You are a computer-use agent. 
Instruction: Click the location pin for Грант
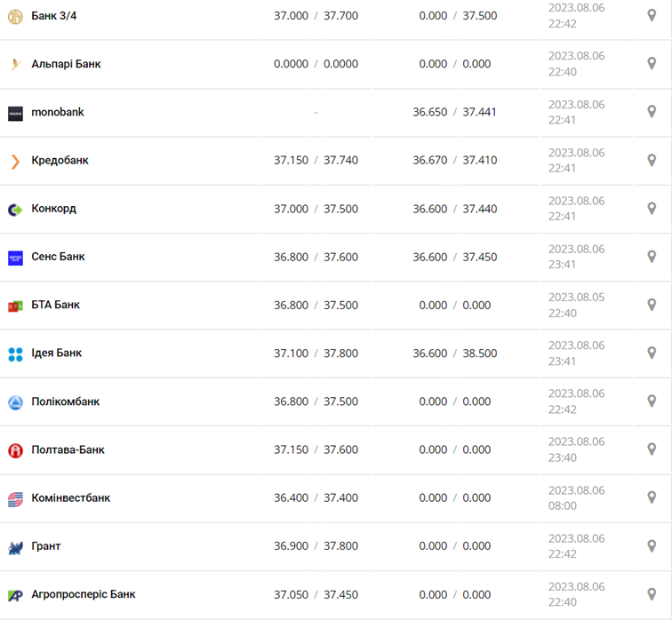click(x=652, y=546)
